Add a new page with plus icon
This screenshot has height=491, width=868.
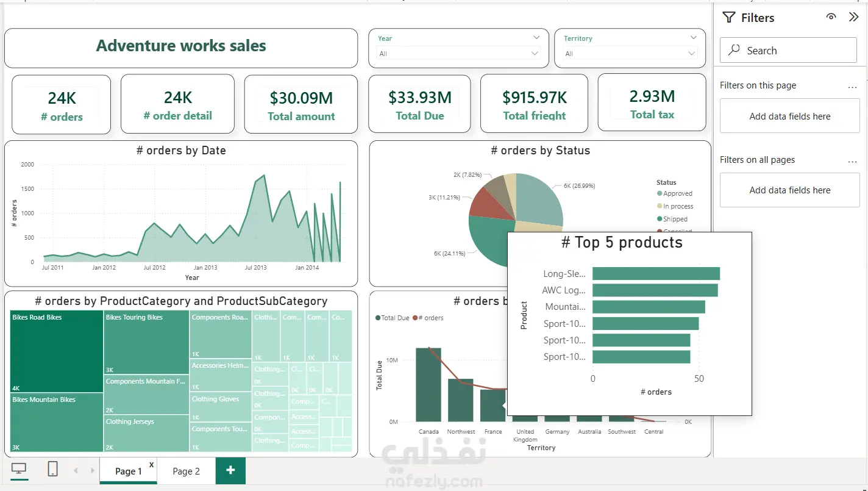click(230, 470)
